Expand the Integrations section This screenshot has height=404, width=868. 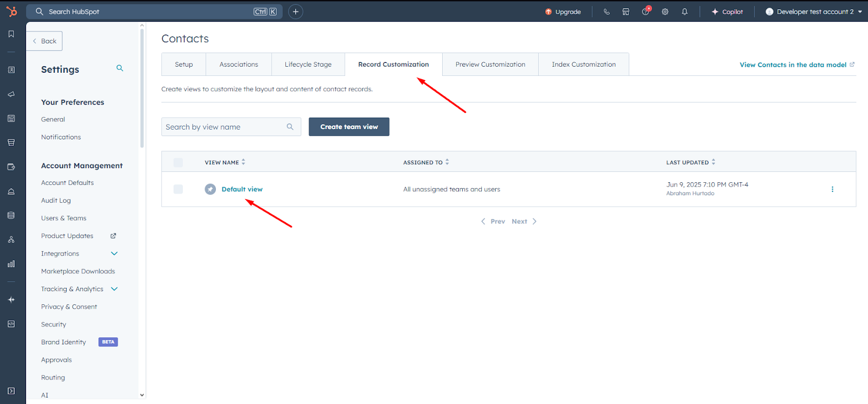click(x=114, y=254)
